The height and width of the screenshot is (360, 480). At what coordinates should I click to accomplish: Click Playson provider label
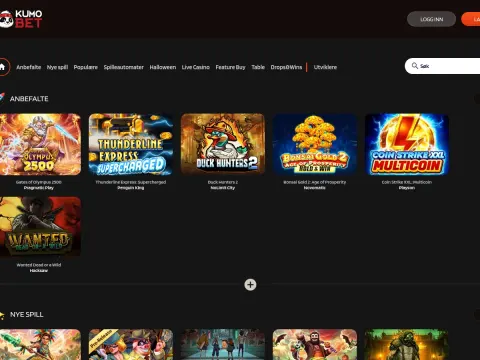click(x=407, y=188)
